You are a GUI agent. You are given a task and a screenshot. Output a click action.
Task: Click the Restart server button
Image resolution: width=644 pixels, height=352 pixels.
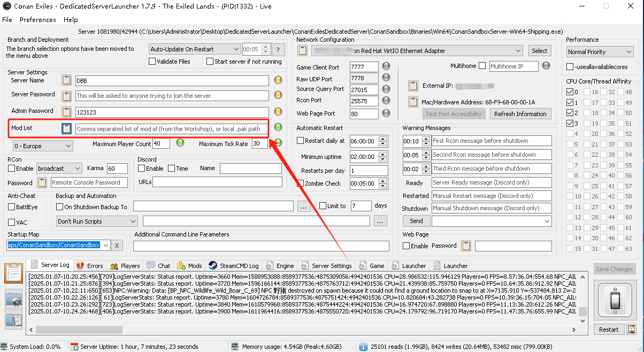tap(609, 330)
